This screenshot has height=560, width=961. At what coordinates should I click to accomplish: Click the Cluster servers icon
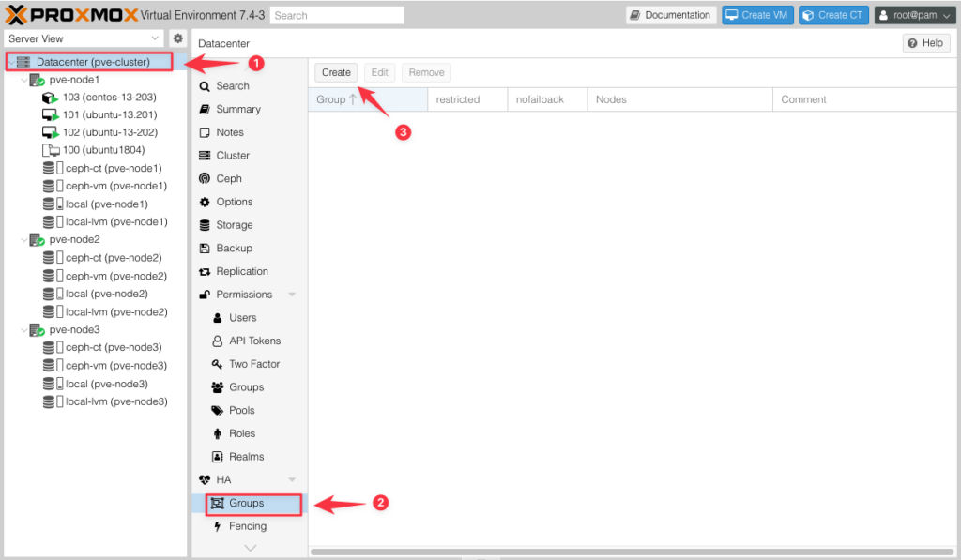click(x=205, y=156)
